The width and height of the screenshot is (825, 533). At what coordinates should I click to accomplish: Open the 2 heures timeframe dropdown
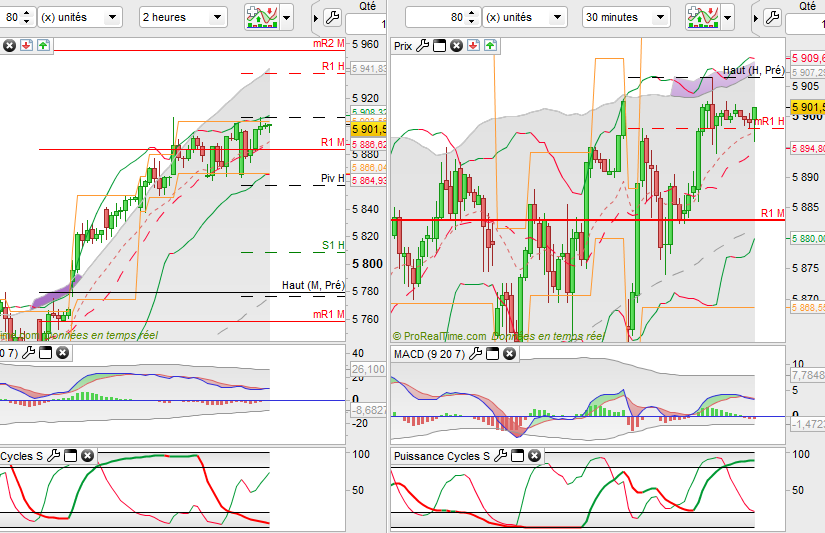pos(183,17)
